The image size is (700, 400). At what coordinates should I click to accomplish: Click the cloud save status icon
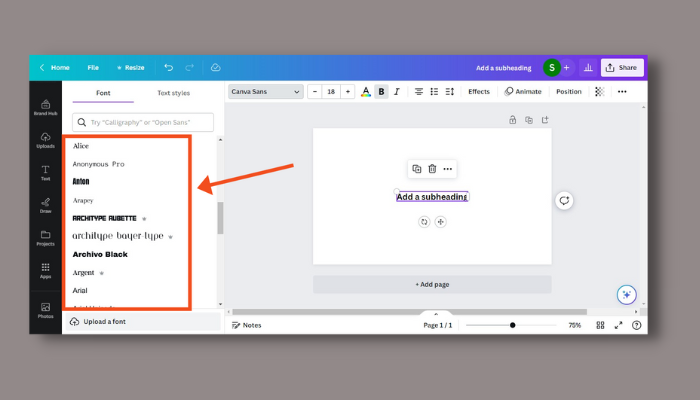216,67
